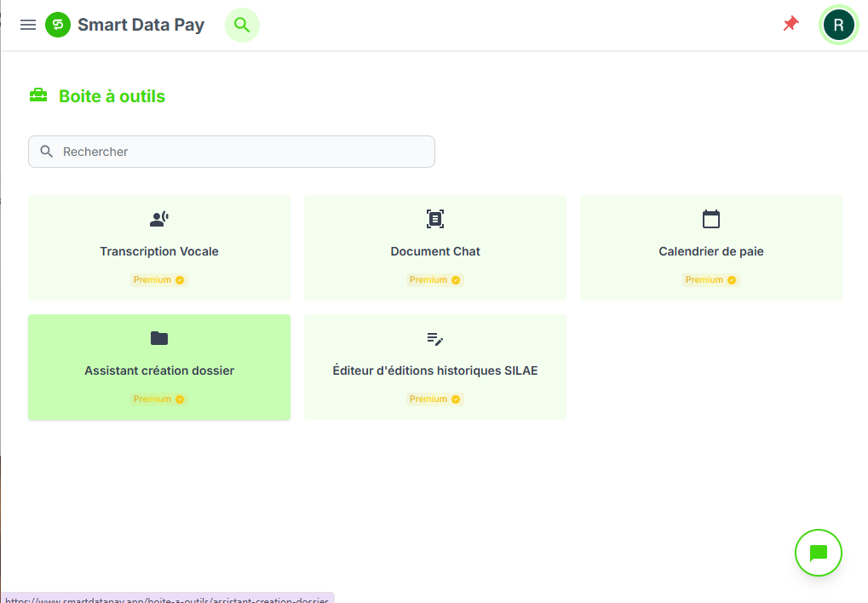The width and height of the screenshot is (868, 603).
Task: Click the green search button in header
Action: (x=242, y=25)
